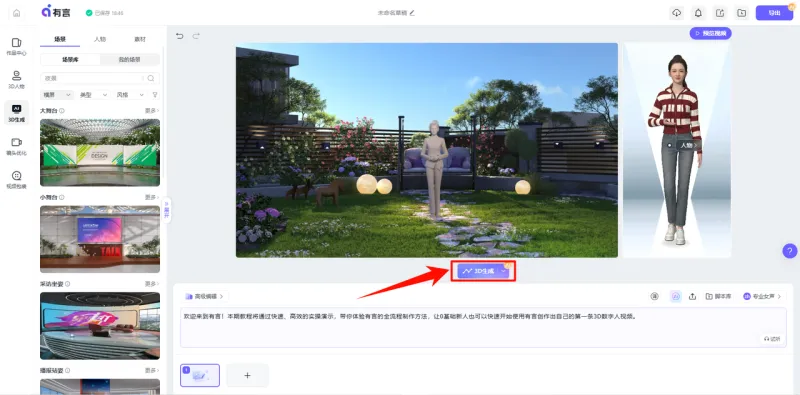Open 作品中心 in the sidebar

[x=16, y=46]
